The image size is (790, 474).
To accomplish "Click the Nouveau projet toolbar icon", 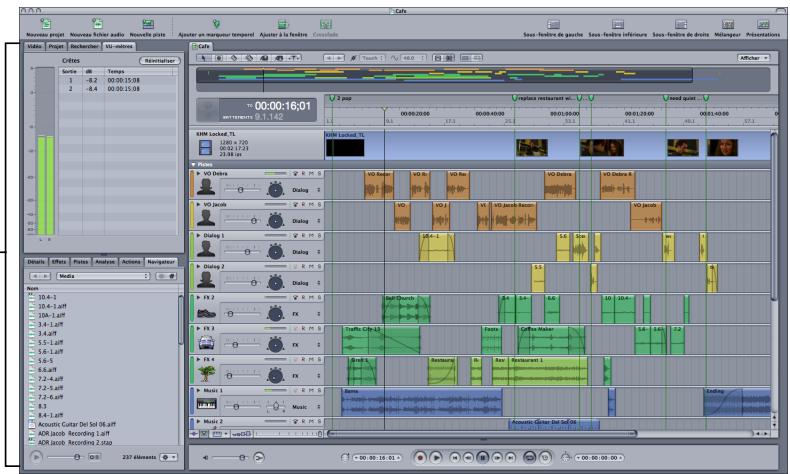I will click(x=45, y=24).
